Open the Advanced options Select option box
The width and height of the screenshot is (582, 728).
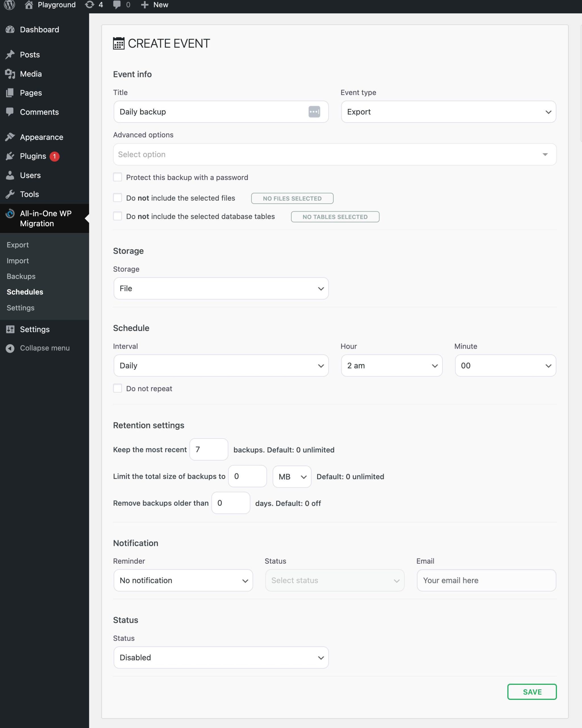point(334,154)
